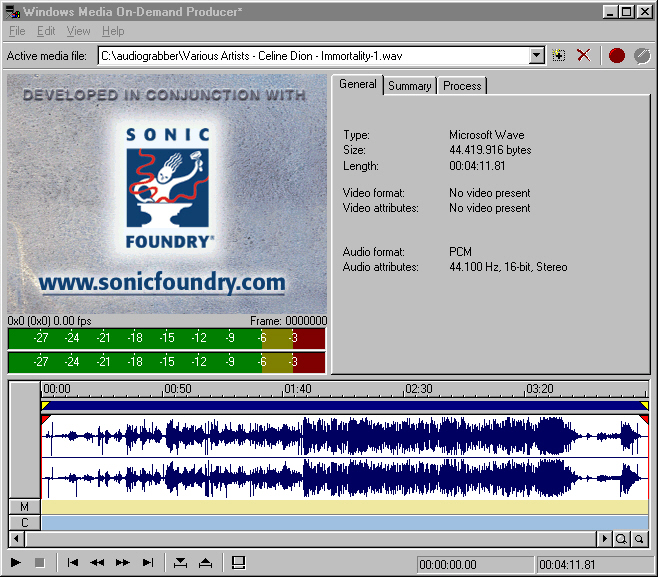Click the 03:20 mark on the time ruler

tap(540, 389)
